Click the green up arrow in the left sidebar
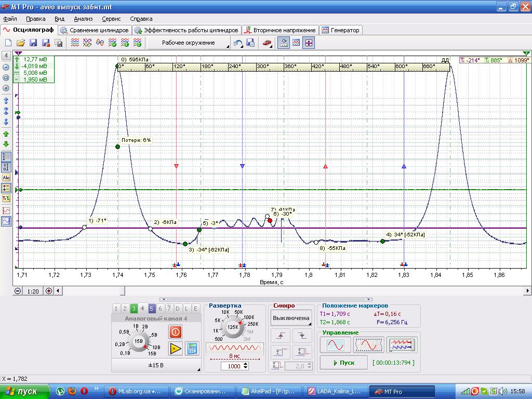Image resolution: width=532 pixels, height=399 pixels. coord(6,134)
